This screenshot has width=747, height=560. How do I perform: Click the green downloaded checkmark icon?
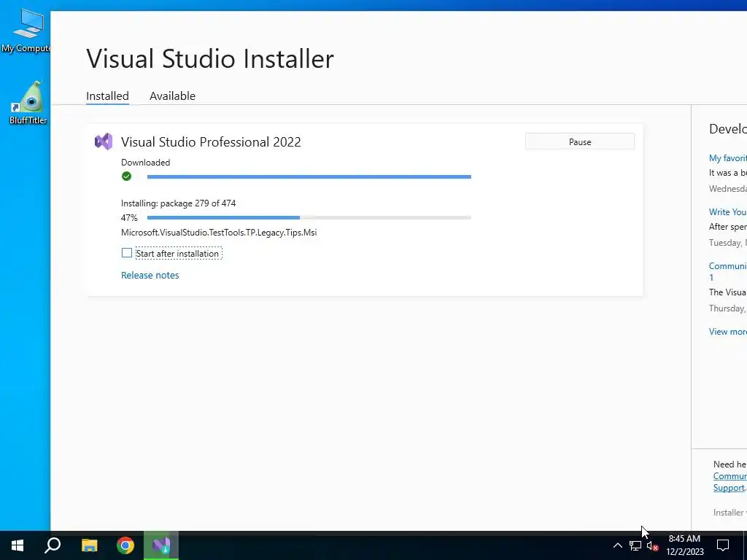click(x=126, y=176)
